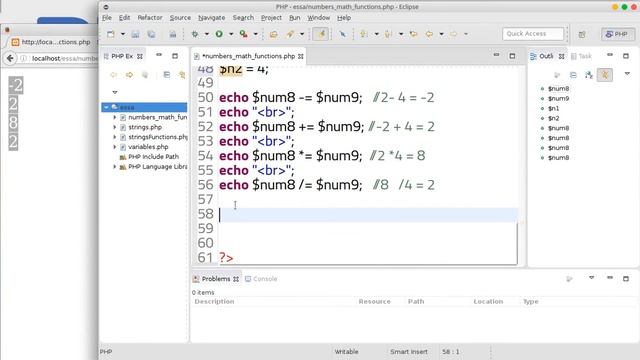Image resolution: width=640 pixels, height=360 pixels.
Task: Select the PHP Explorer view tab
Action: tap(122, 56)
